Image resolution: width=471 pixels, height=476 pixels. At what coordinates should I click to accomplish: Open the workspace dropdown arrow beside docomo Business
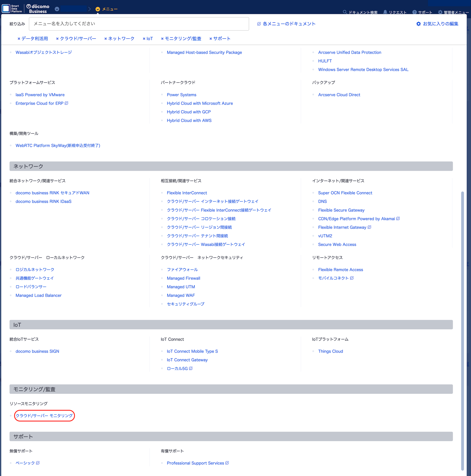tap(57, 9)
